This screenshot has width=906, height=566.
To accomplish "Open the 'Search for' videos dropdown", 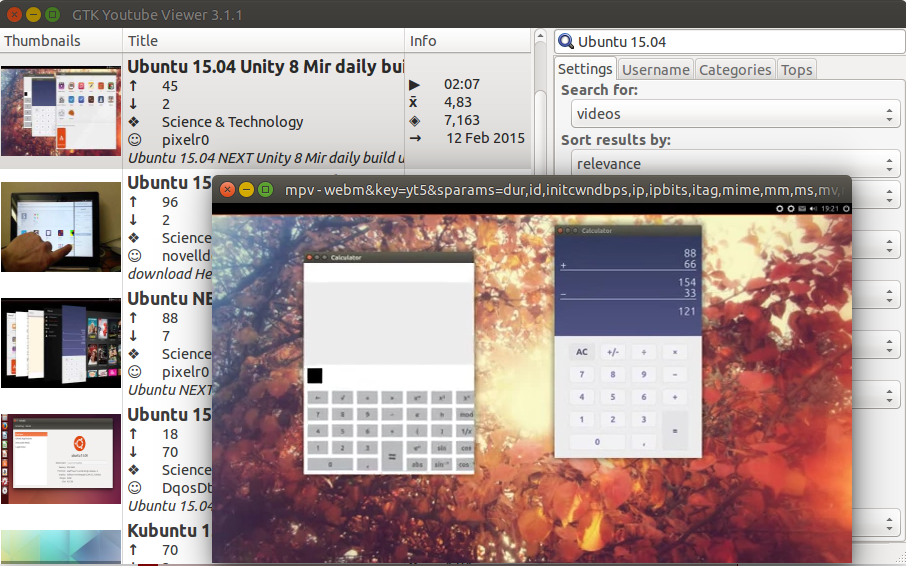I will pyautogui.click(x=736, y=114).
